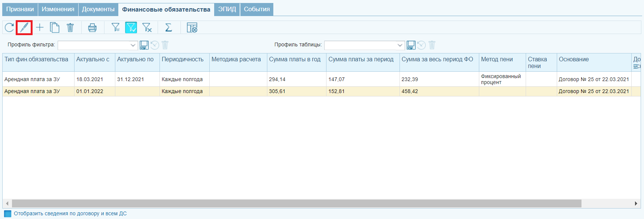Select row with date 18.03.2021
The image size is (644, 219).
tap(322, 79)
